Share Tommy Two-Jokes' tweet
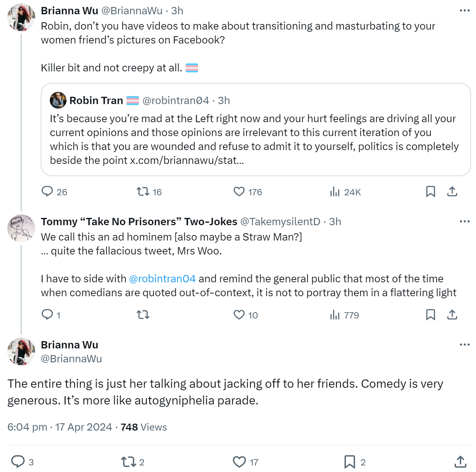The width and height of the screenshot is (476, 472). [452, 315]
